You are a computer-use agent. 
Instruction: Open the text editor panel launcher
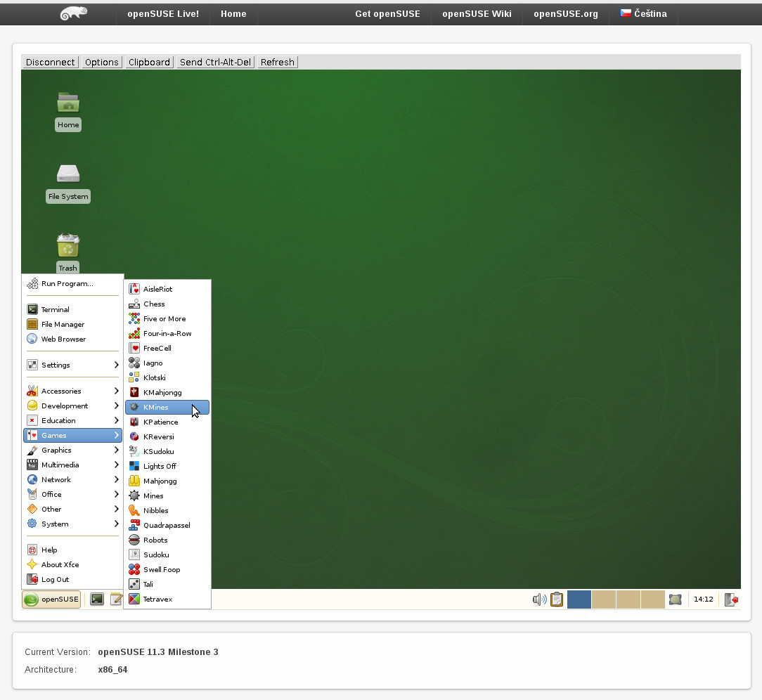point(116,599)
